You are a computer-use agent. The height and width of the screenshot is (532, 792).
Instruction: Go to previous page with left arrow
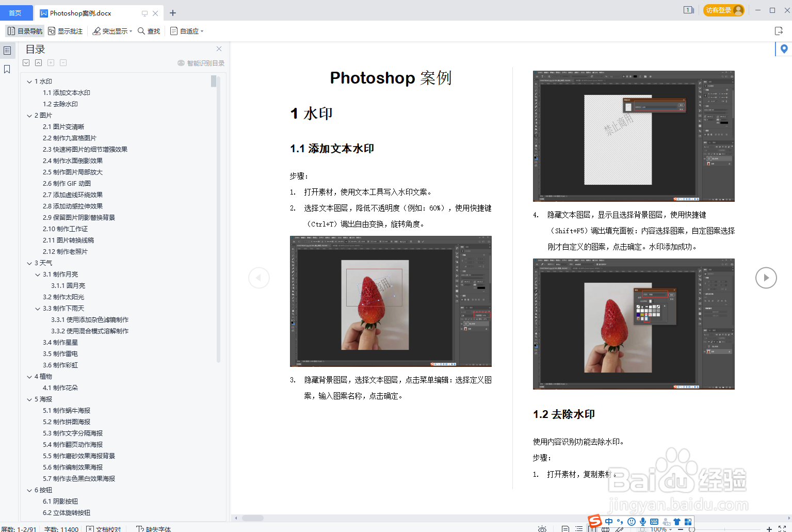(259, 278)
